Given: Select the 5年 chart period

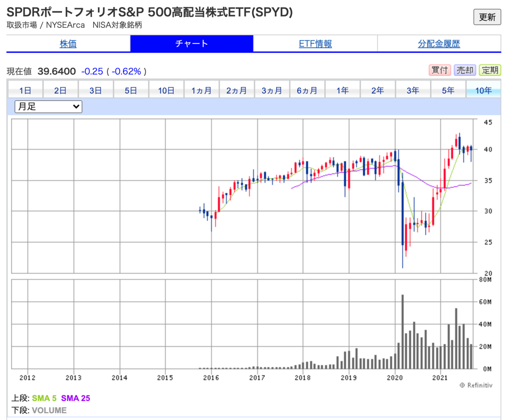Looking at the screenshot, I should coord(448,90).
